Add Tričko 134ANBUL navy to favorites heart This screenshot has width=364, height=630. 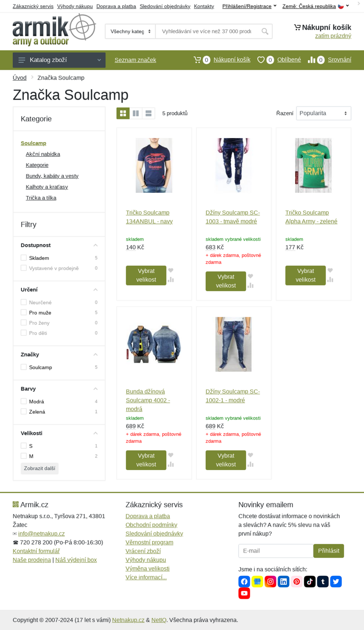[171, 270]
